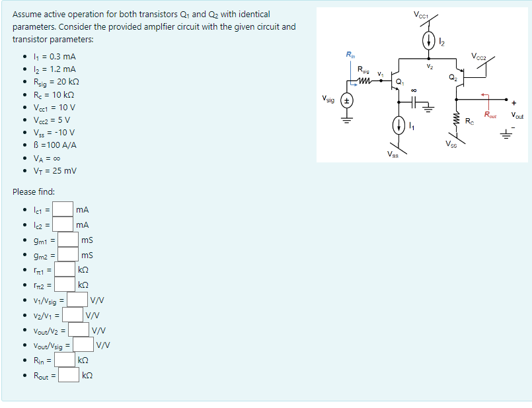This screenshot has width=532, height=408.
Task: Click the Rout label on the circuit
Action: click(x=490, y=114)
